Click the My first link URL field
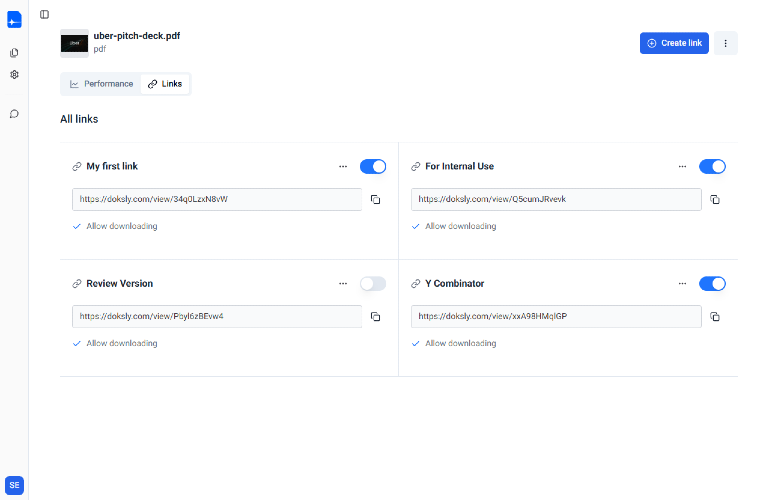 pos(217,200)
